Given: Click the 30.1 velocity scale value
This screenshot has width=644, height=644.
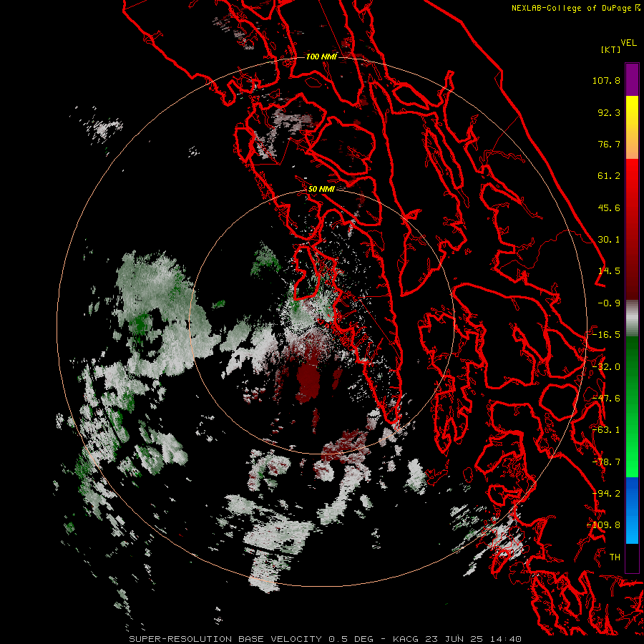Looking at the screenshot, I should tap(609, 240).
